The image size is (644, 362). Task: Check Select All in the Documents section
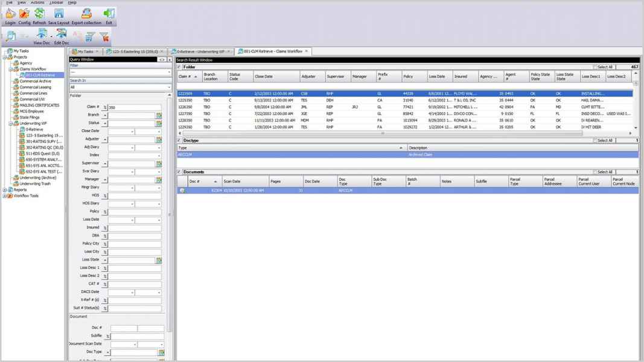[595, 172]
